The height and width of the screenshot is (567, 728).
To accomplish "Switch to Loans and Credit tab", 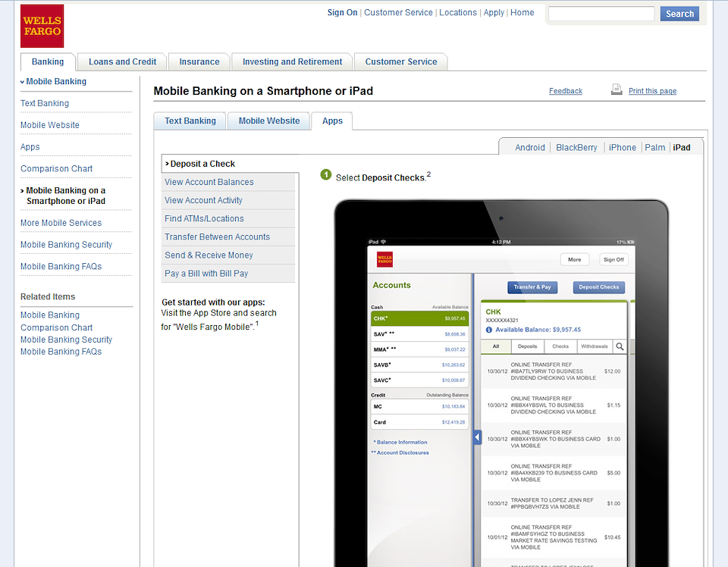I will point(122,61).
